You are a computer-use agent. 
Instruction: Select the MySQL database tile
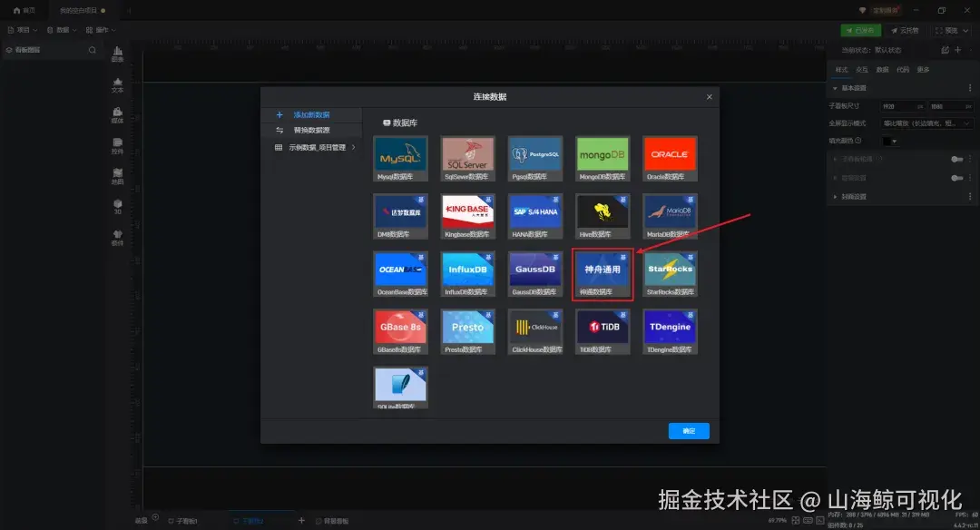401,159
